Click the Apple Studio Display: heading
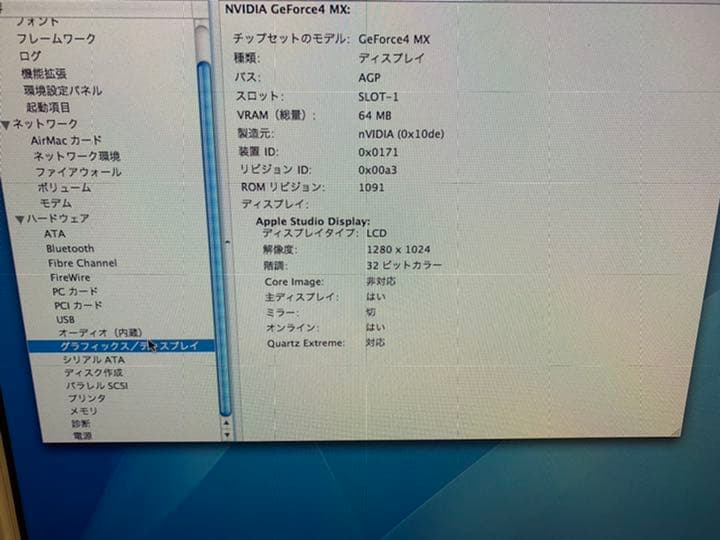Viewport: 720px width, 540px height. click(x=313, y=221)
